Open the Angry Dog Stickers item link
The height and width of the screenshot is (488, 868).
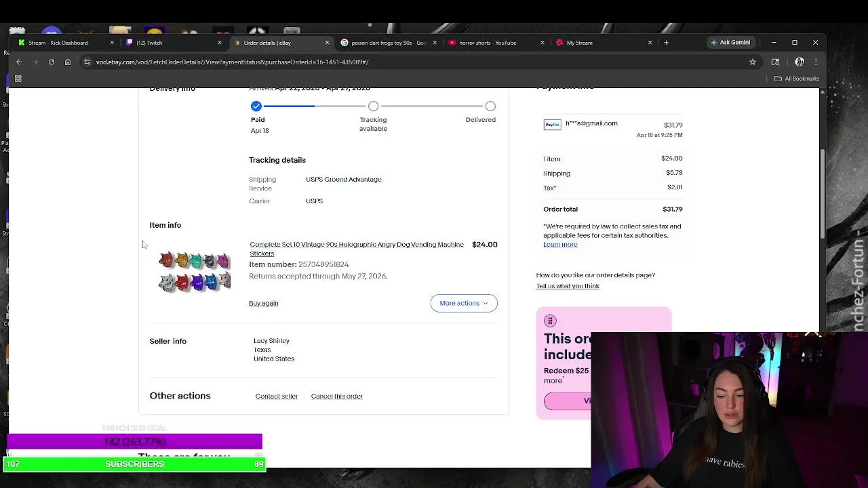[357, 249]
